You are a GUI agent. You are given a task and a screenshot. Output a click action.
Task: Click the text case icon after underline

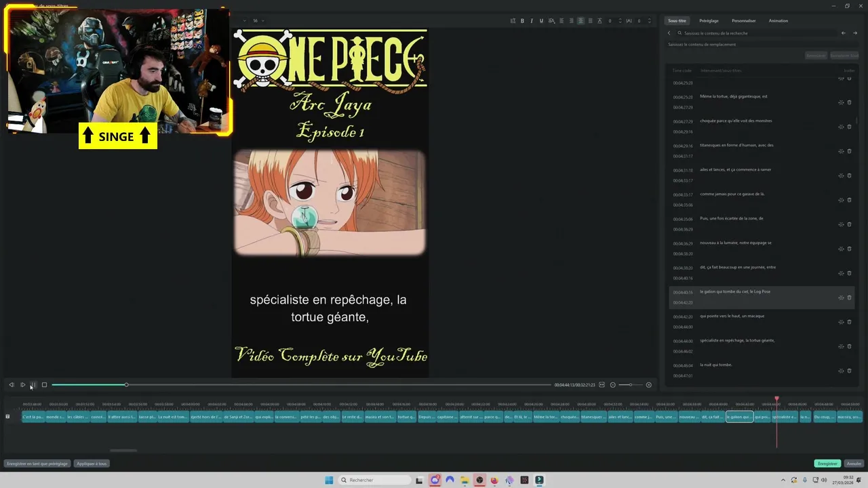[551, 21]
